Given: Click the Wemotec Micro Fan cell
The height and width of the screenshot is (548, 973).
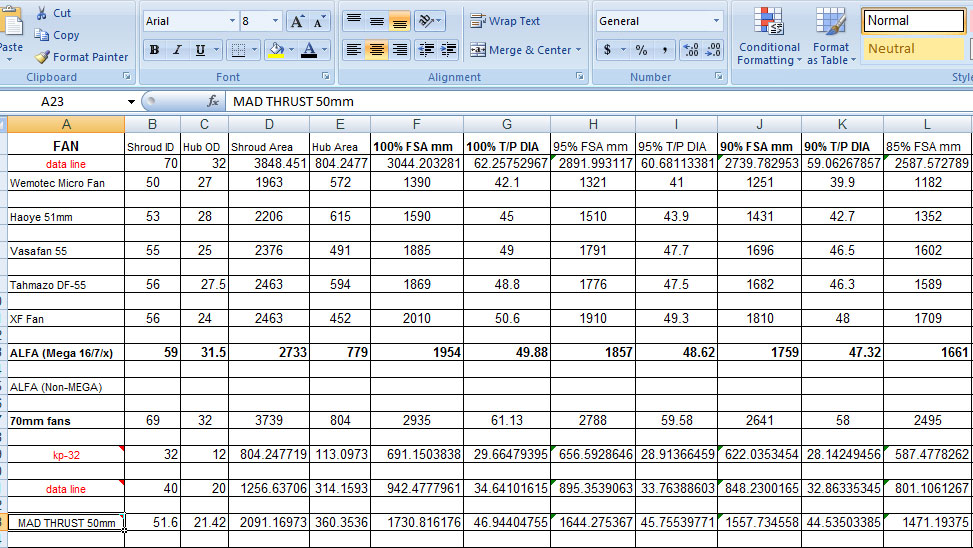Looking at the screenshot, I should tap(66, 182).
